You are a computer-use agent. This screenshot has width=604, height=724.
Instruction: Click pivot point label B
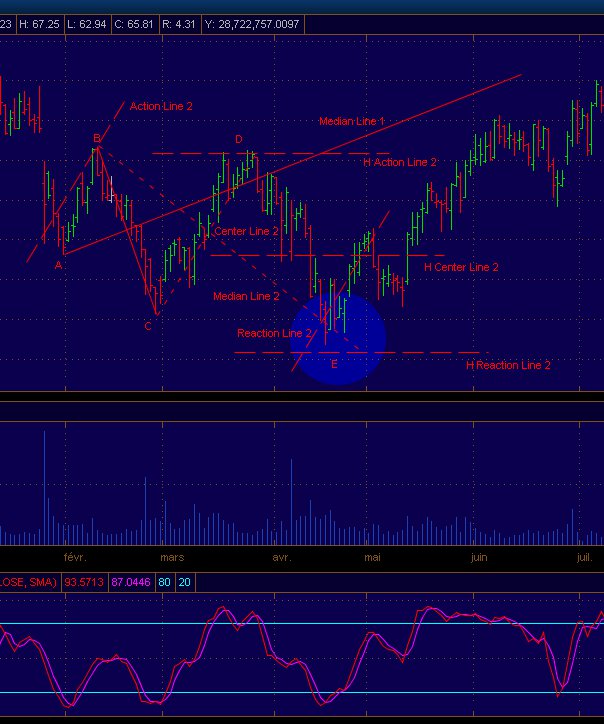pos(97,138)
